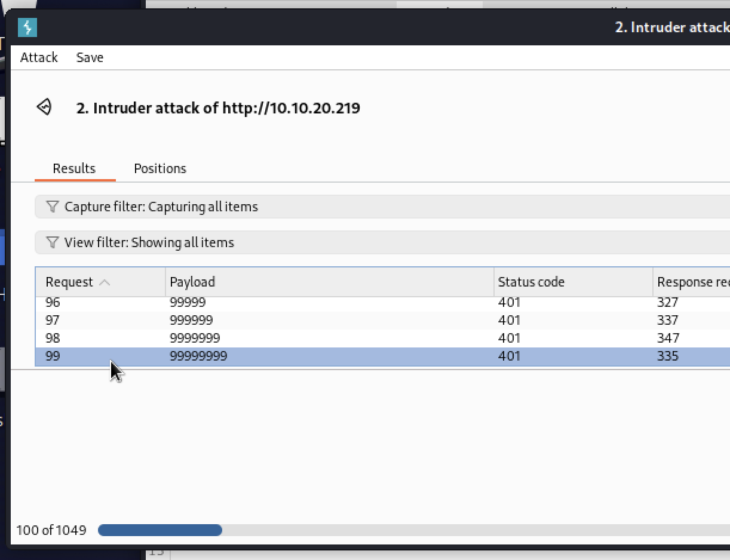Click the View filter funnel icon
Screen dimensions: 730x560
click(x=53, y=242)
